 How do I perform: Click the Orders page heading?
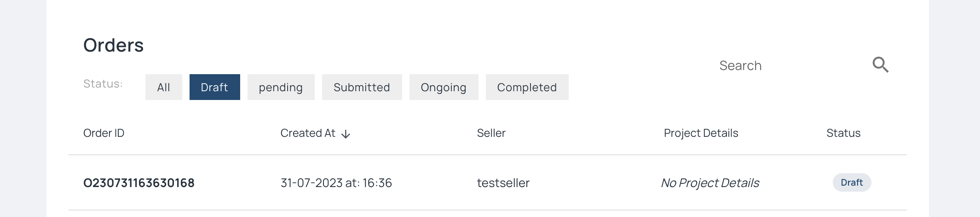[x=113, y=45]
